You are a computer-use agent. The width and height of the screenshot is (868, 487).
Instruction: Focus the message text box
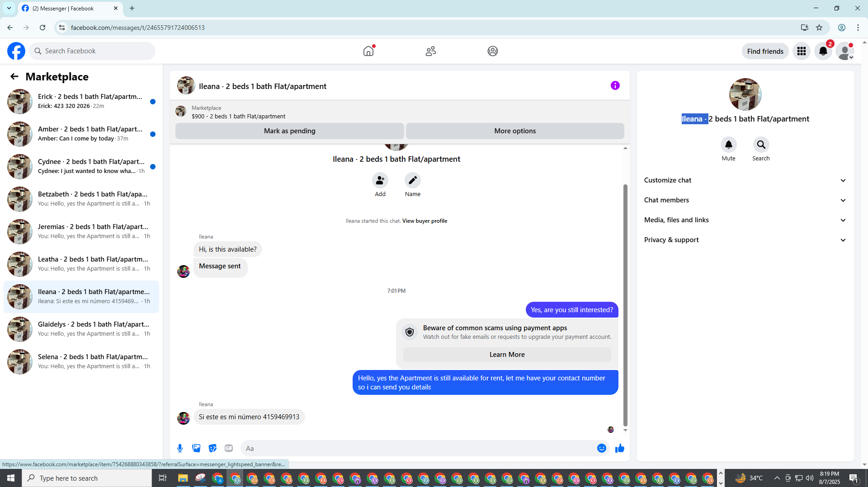click(418, 448)
